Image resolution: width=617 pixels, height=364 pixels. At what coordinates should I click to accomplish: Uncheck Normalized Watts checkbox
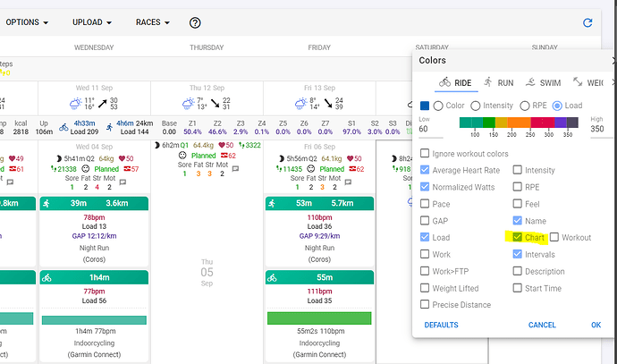click(x=425, y=187)
